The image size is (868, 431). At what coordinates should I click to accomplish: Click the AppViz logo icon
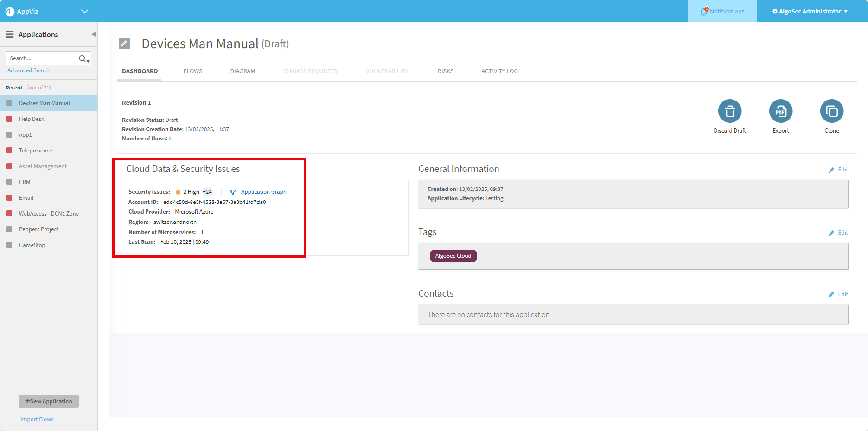click(x=10, y=12)
